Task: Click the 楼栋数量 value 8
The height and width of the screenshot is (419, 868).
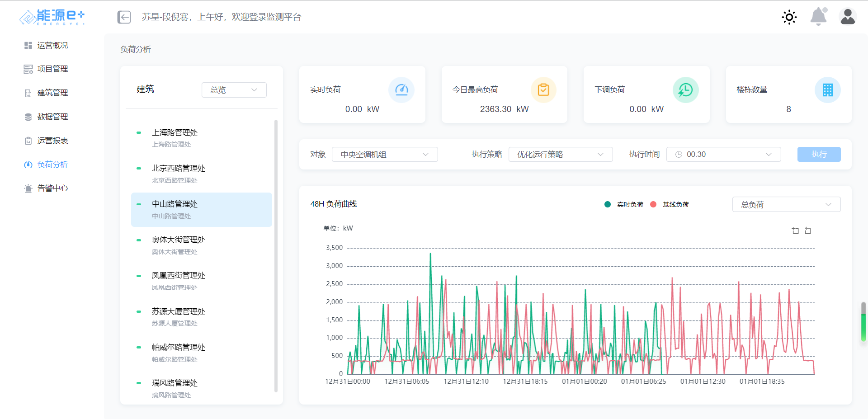Action: point(788,109)
